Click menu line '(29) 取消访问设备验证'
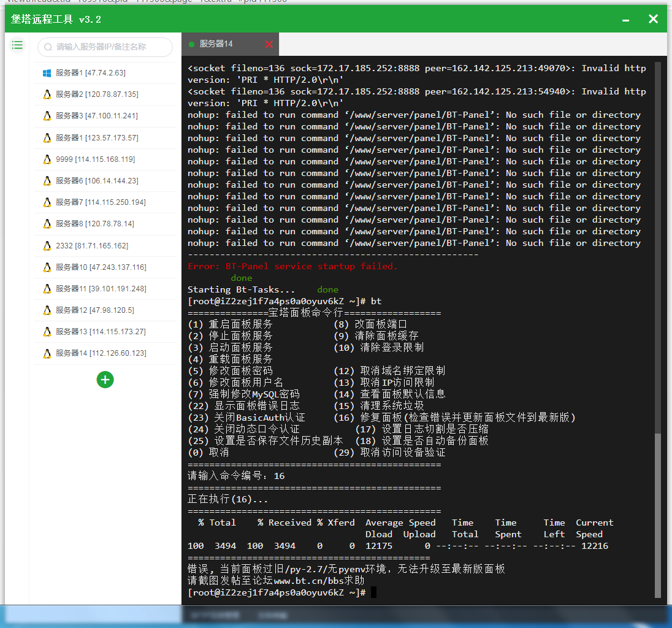 click(389, 453)
